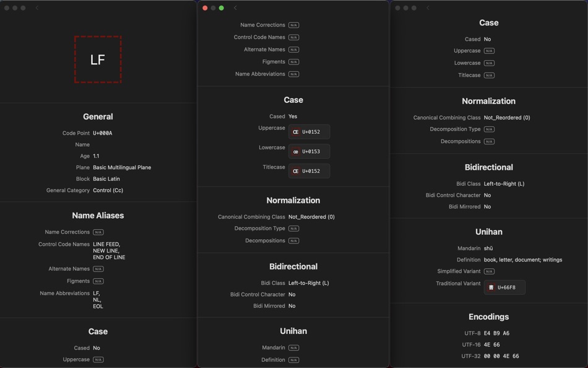588x368 pixels.
Task: Select the Mandarin reading shū
Action: pyautogui.click(x=488, y=248)
